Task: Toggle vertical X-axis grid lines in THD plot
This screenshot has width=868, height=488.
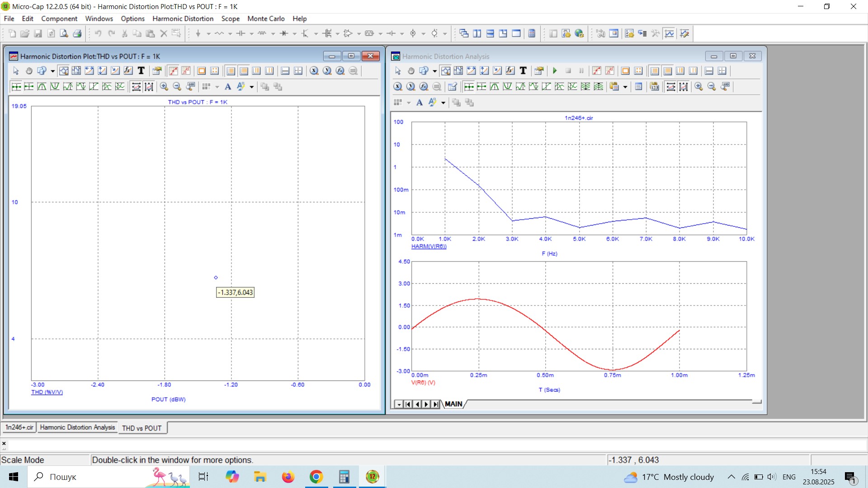Action: point(231,71)
